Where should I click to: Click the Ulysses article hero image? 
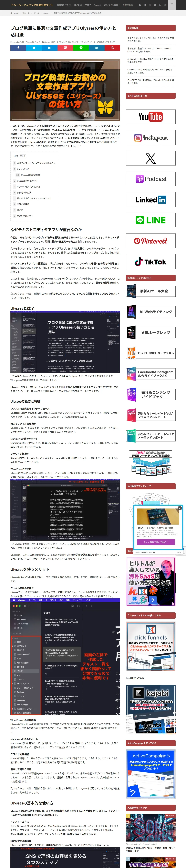(x=65, y=90)
